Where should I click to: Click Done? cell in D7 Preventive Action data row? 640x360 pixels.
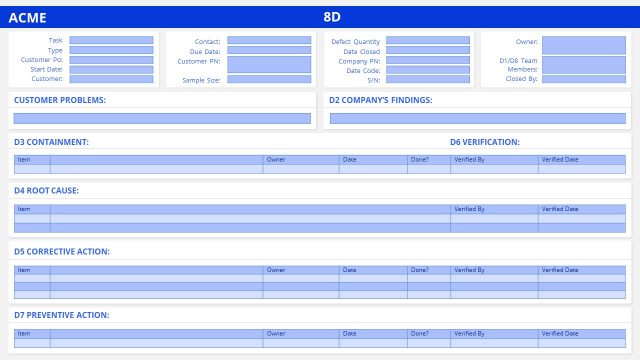429,343
